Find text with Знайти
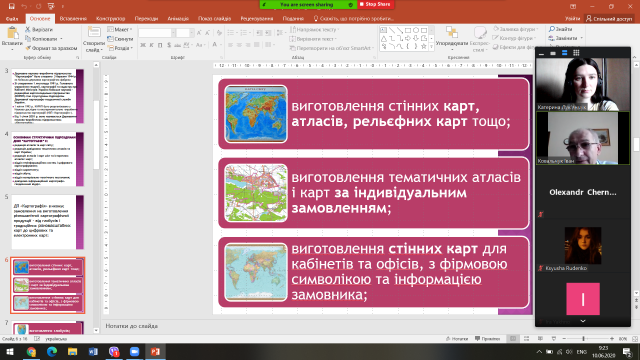The height and width of the screenshot is (360, 640). (x=560, y=29)
